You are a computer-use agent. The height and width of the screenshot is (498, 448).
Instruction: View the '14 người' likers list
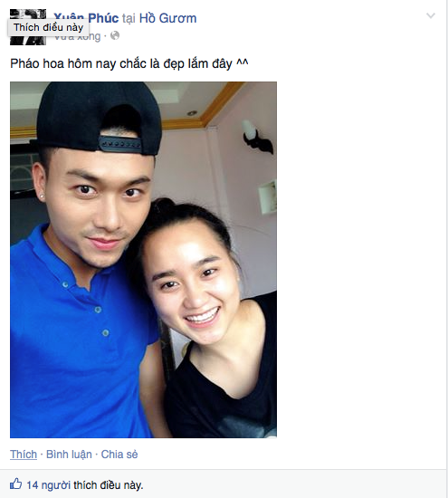48,485
